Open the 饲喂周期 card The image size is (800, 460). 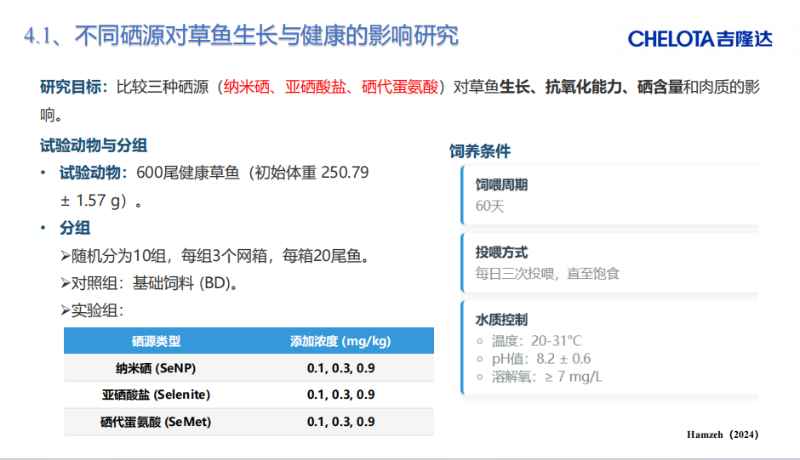pyautogui.click(x=606, y=195)
